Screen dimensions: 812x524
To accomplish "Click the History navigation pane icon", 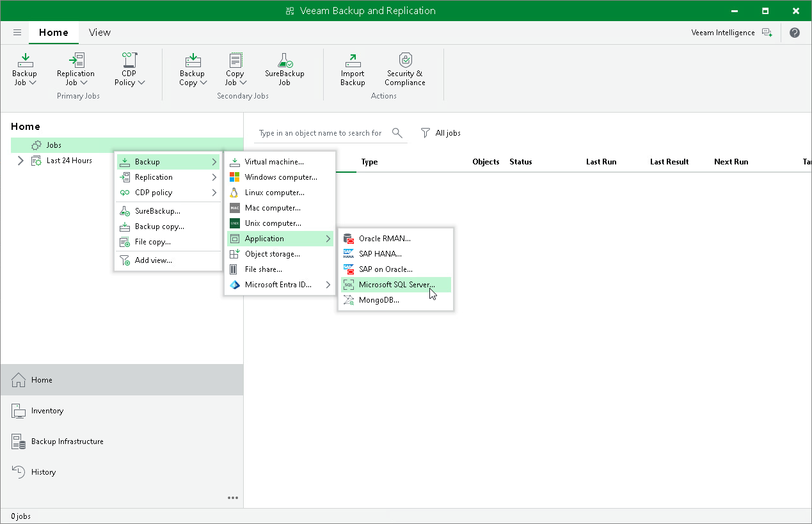I will 19,472.
